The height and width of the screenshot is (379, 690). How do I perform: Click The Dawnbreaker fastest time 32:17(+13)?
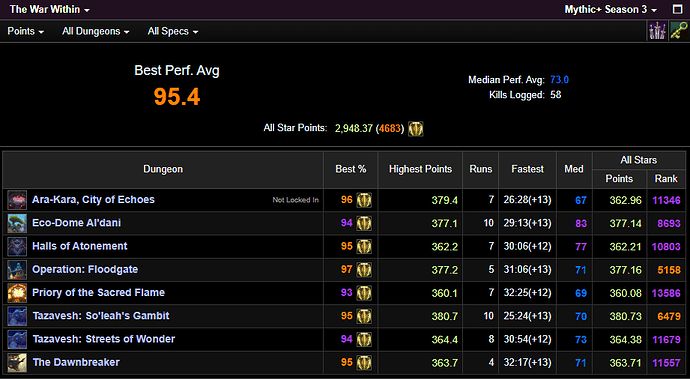pos(527,362)
